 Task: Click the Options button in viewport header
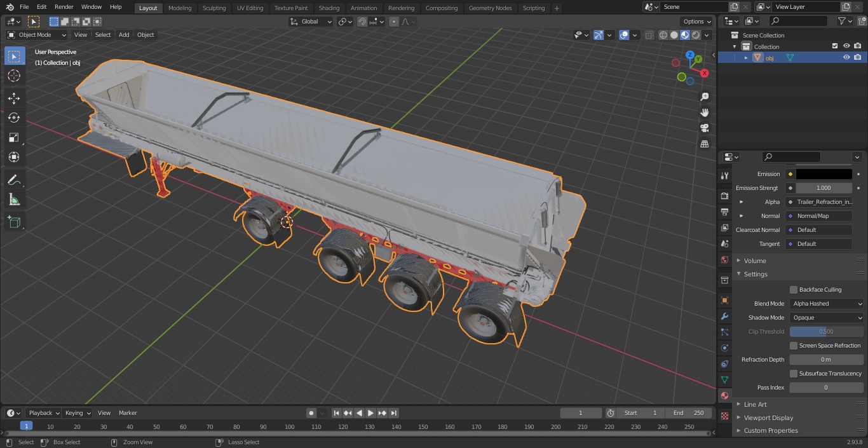point(697,22)
